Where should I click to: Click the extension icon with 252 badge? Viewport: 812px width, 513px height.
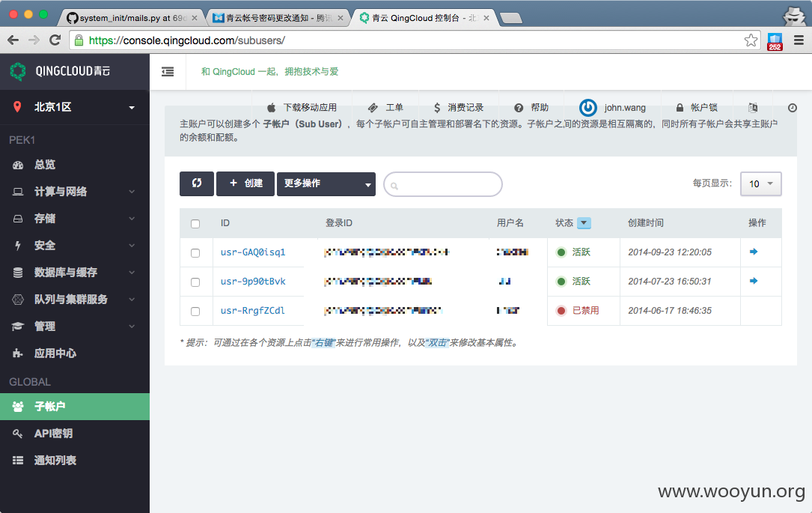coord(775,41)
